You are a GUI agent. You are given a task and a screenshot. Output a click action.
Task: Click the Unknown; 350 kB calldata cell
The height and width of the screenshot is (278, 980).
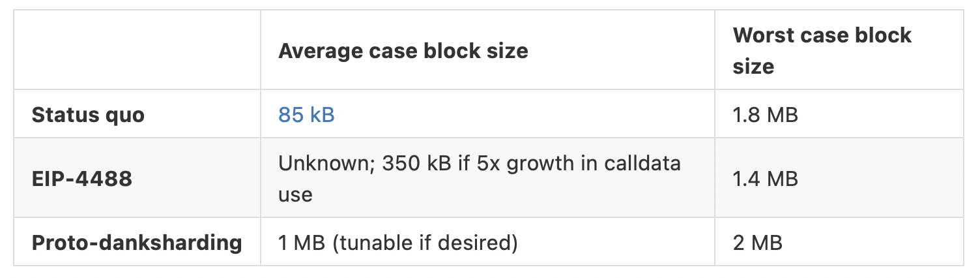480,179
